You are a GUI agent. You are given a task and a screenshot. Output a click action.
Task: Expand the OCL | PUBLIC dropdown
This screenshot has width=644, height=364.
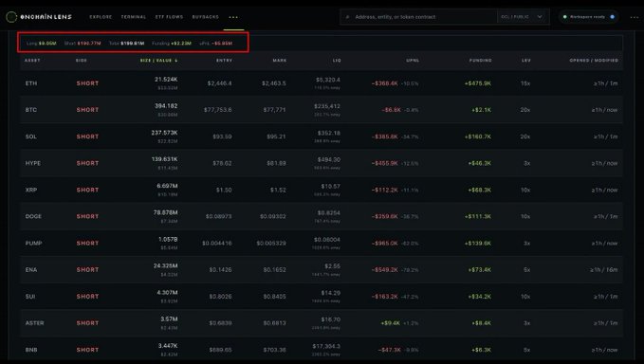[523, 17]
